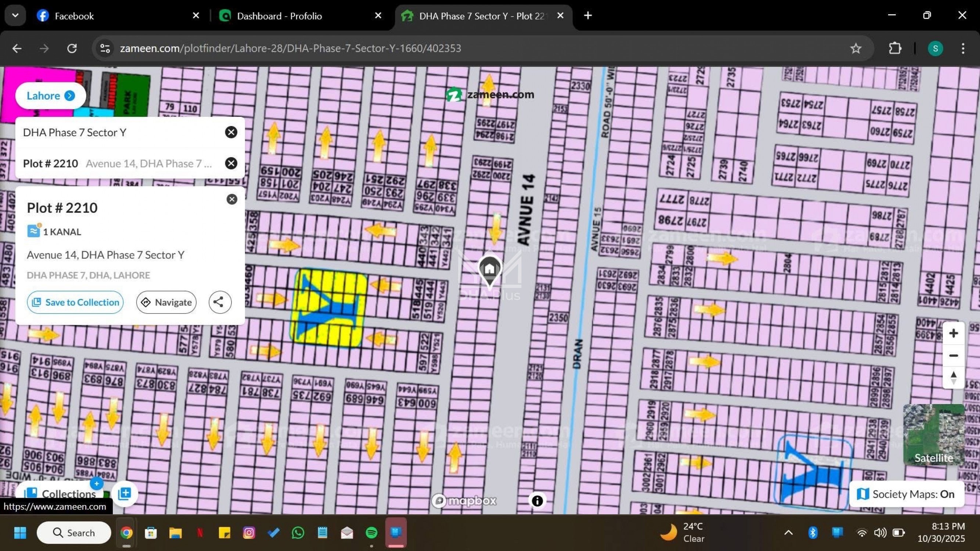Clear the Plot # 2210 search entry
This screenshot has height=551, width=980.
(x=231, y=163)
